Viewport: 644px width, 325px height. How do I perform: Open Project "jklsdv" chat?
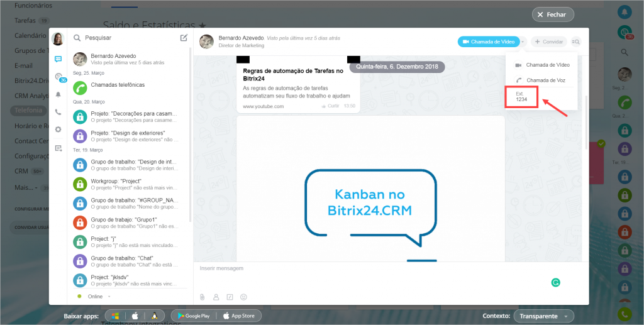[130, 280]
